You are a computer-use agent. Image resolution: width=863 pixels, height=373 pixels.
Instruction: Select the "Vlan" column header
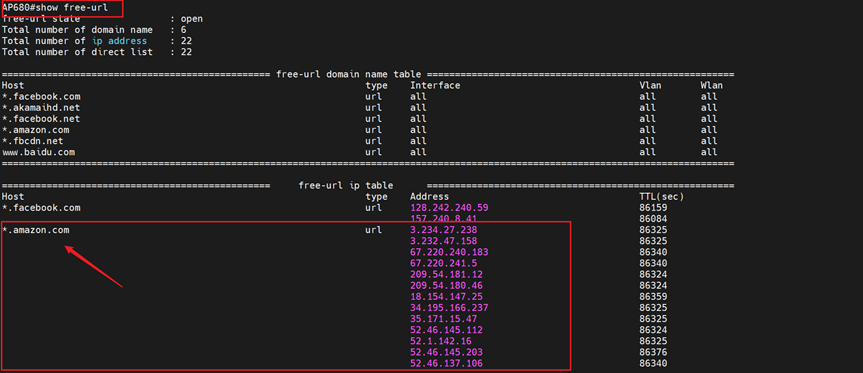pyautogui.click(x=650, y=85)
